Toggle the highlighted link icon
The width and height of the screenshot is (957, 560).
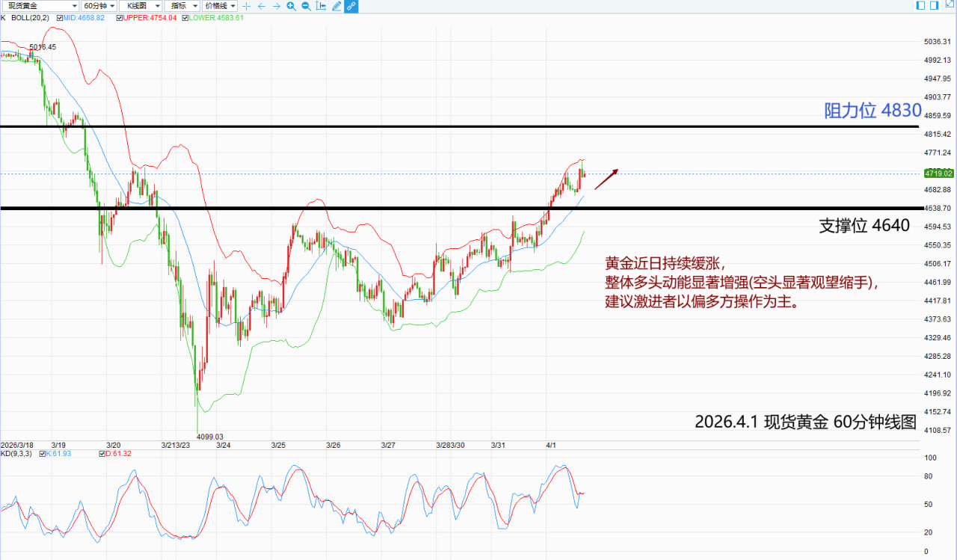(351, 6)
